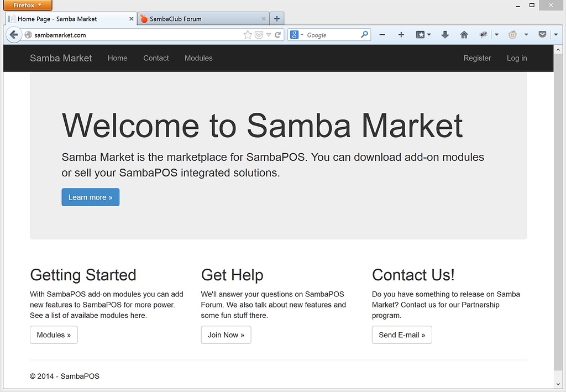566x392 pixels.
Task: Open the Downloads with the down-arrow icon
Action: point(445,34)
